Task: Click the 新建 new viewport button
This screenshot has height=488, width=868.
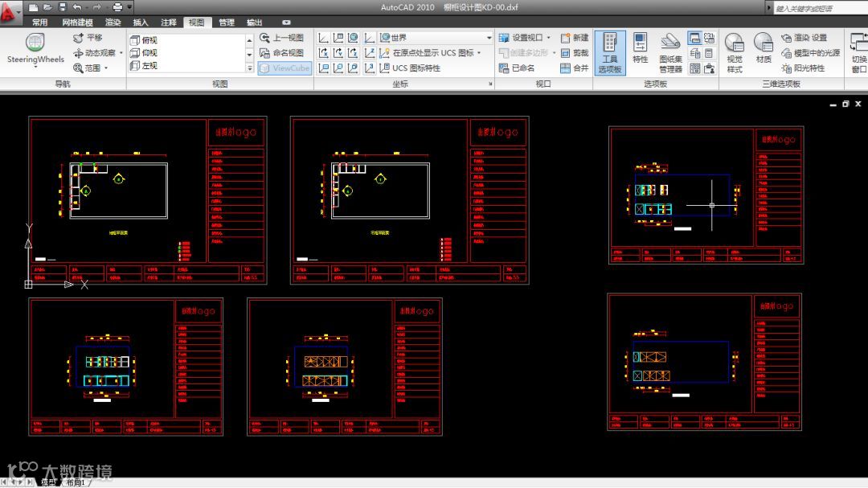Action: pyautogui.click(x=575, y=38)
